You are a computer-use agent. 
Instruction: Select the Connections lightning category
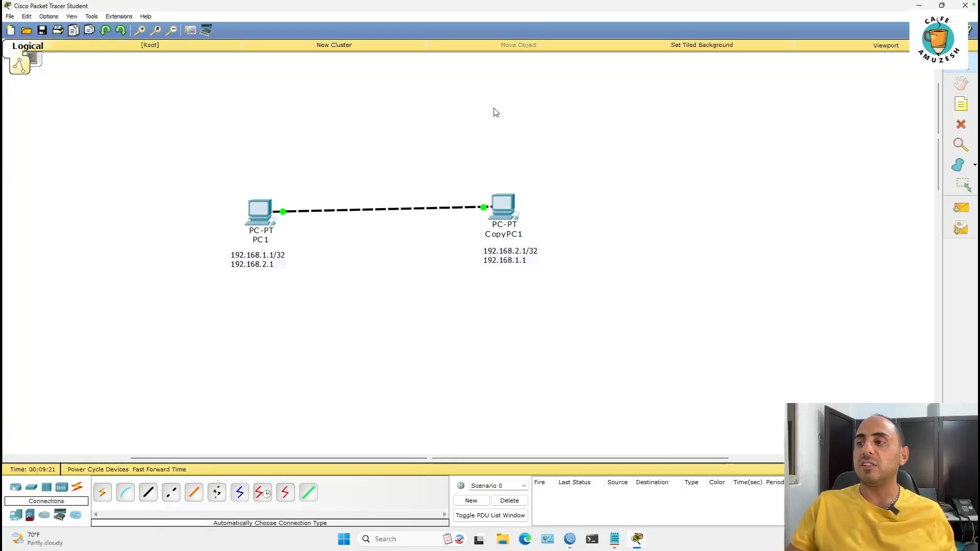pyautogui.click(x=77, y=487)
